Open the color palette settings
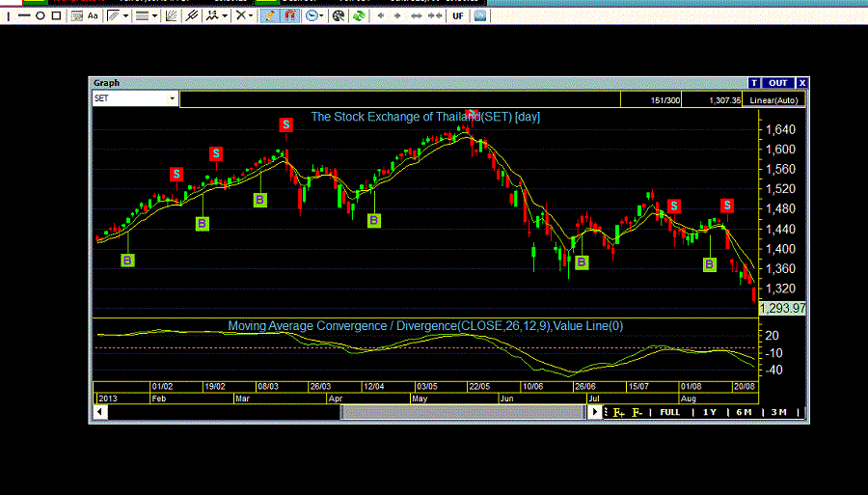Image resolution: width=868 pixels, height=495 pixels. coord(339,16)
